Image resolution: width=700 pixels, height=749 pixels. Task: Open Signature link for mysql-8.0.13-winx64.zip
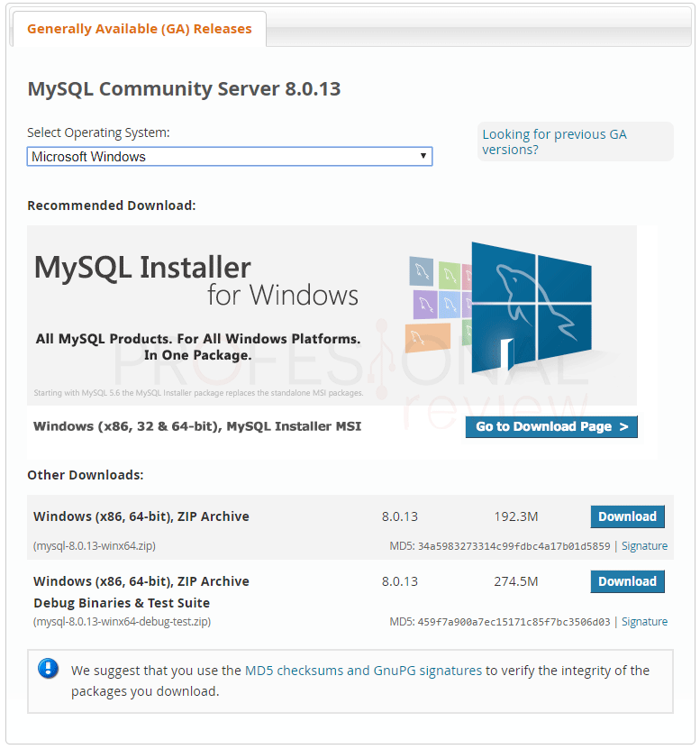(x=644, y=546)
